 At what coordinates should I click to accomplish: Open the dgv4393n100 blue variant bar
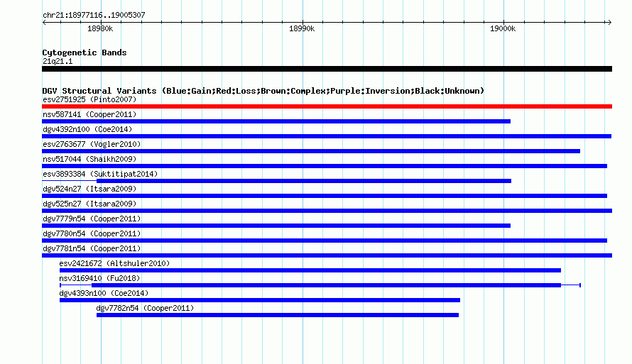[x=260, y=300]
